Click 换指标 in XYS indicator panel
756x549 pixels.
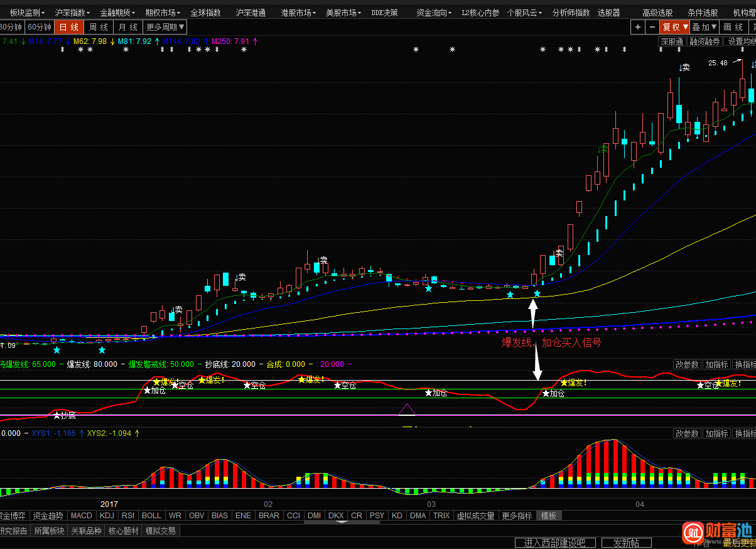(745, 433)
